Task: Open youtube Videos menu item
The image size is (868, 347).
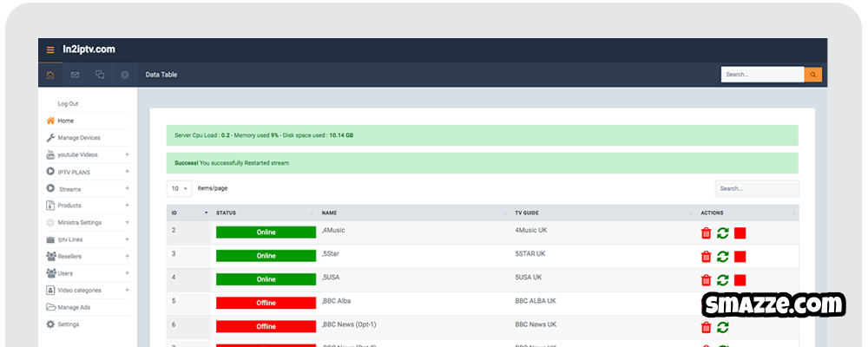Action: (77, 155)
